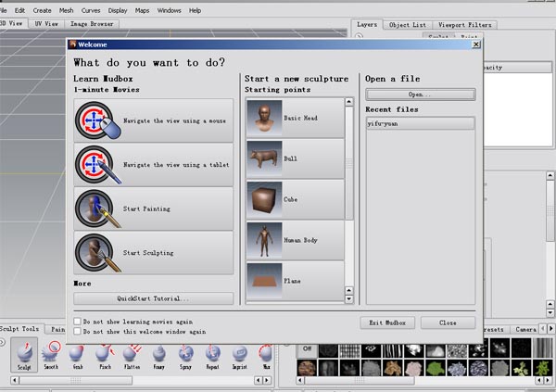Switch to the Image Browser tab
This screenshot has height=392, width=556.
click(x=92, y=24)
